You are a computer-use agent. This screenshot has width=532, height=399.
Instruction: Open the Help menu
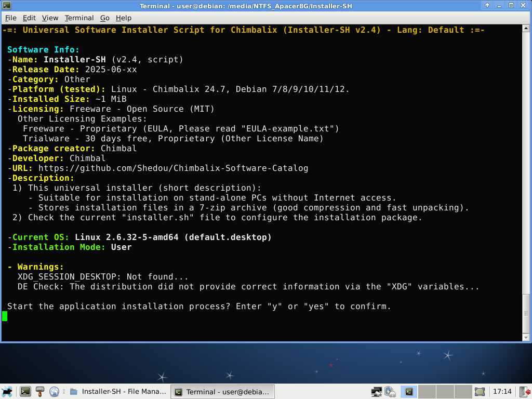(x=124, y=18)
